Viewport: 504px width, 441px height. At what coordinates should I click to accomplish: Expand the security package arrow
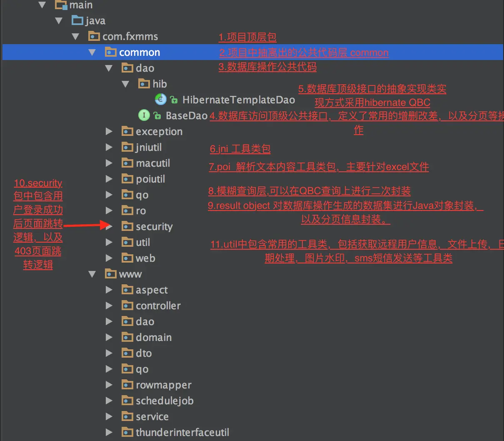coord(109,226)
